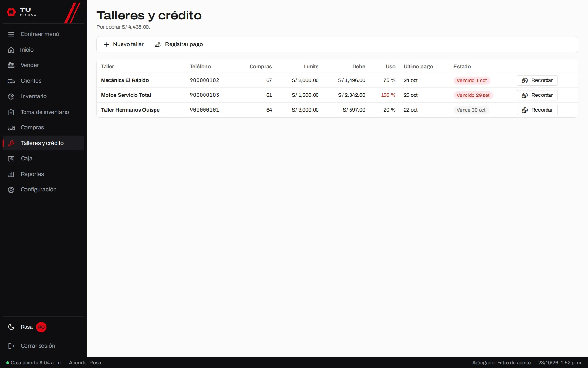
Task: Click the Tu Tienda logo
Action: (22, 12)
